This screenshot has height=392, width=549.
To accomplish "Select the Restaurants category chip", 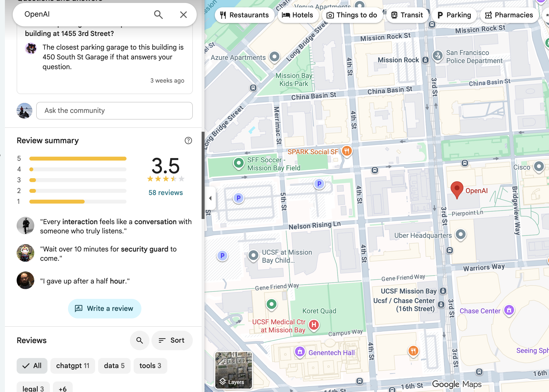I will point(244,15).
